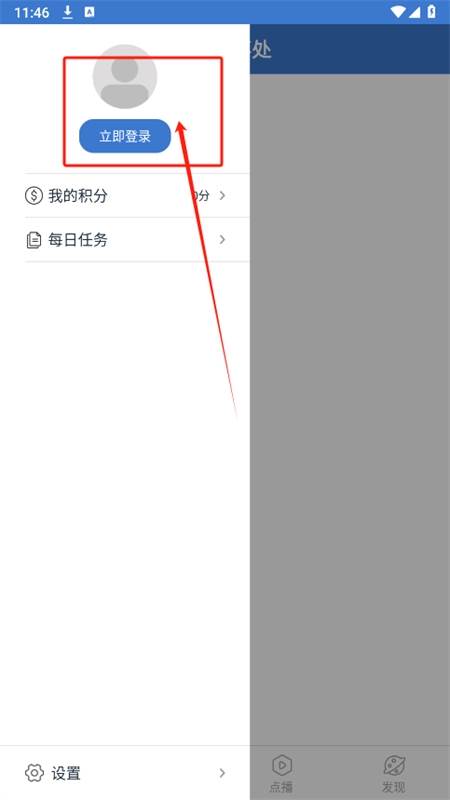
Task: Switch to the 发现 tab label
Action: click(394, 787)
